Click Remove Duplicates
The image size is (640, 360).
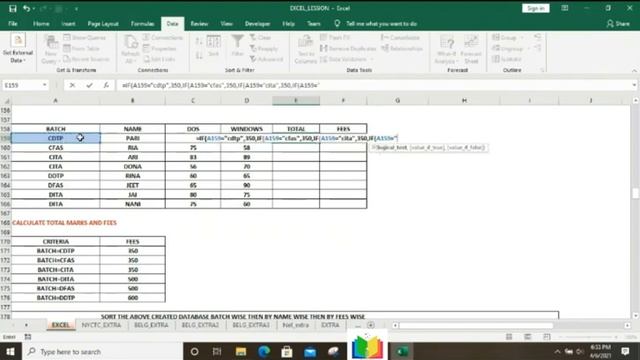tap(348, 49)
